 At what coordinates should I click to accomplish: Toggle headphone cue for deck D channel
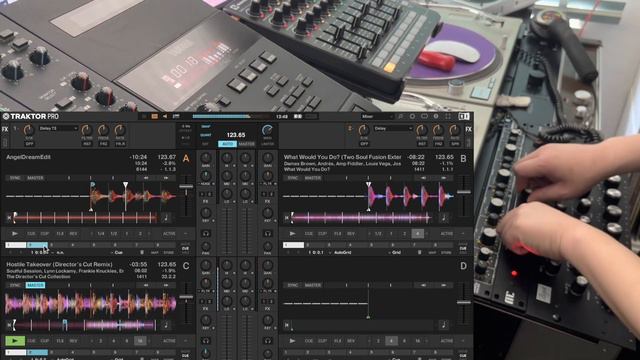pos(268,340)
